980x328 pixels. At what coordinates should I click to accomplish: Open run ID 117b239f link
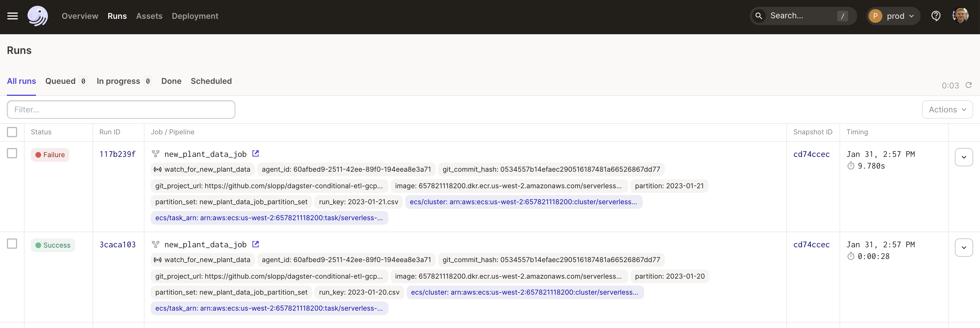click(117, 154)
